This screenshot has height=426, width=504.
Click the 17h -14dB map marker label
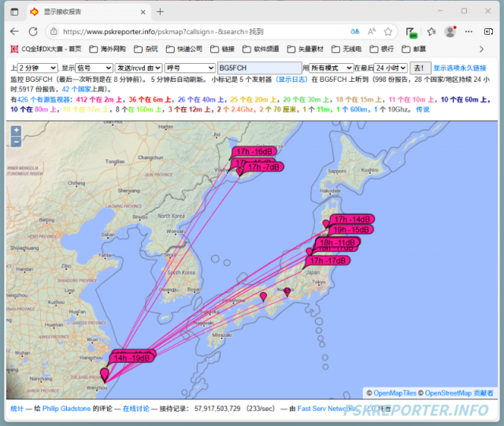[x=352, y=219]
